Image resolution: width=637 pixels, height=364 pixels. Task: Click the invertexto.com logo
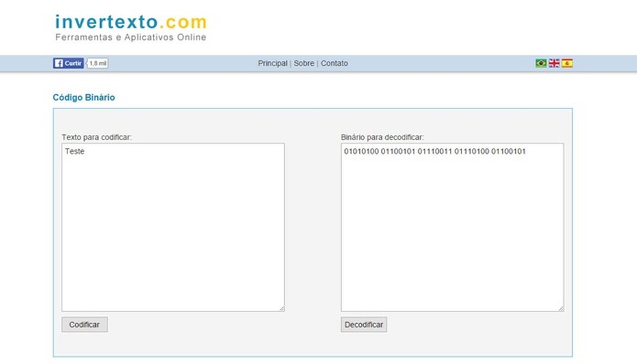pyautogui.click(x=131, y=22)
